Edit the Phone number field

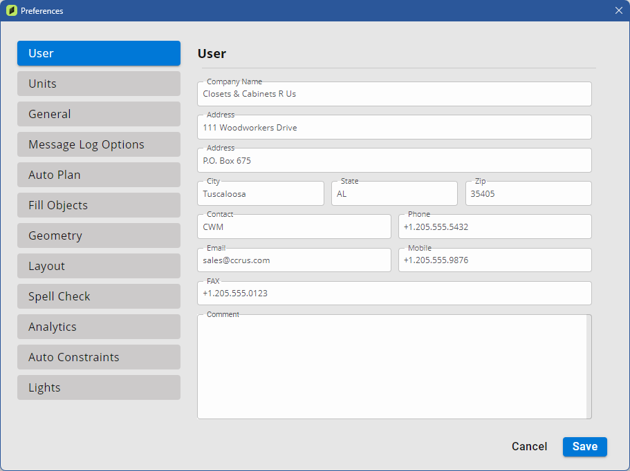pyautogui.click(x=495, y=227)
